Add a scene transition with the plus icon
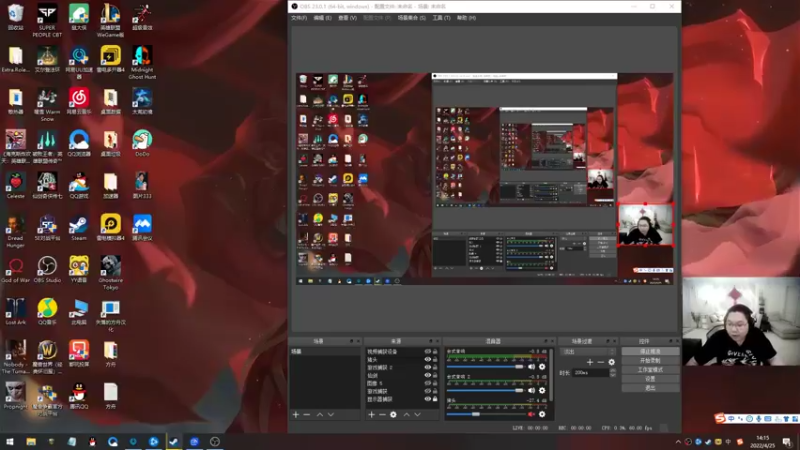The image size is (800, 450). tap(590, 362)
